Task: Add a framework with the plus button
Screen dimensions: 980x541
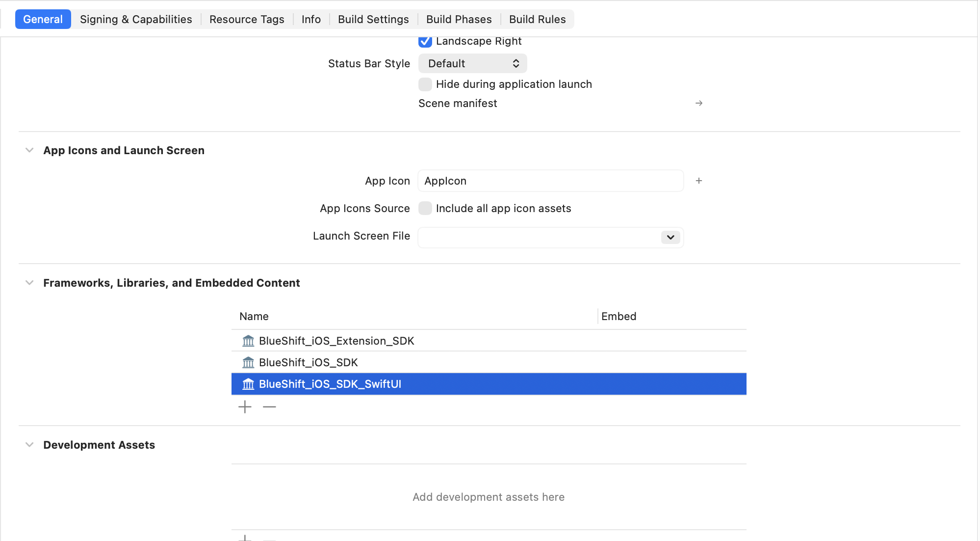Action: click(x=245, y=407)
